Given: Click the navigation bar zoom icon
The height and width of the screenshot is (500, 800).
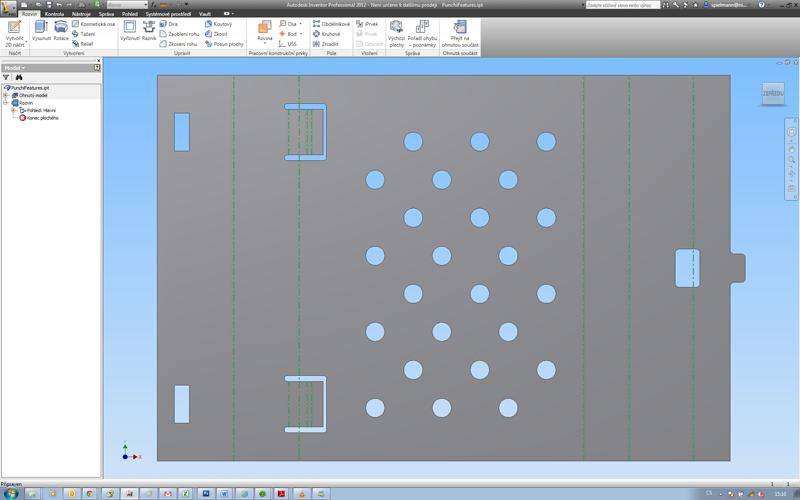Looking at the screenshot, I should tap(791, 160).
